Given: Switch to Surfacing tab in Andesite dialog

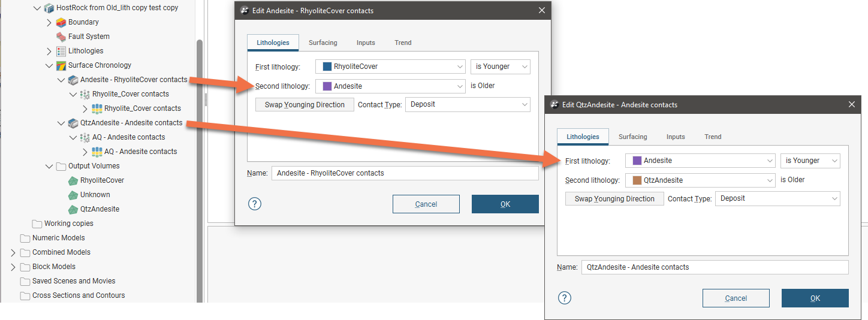Looking at the screenshot, I should click(x=323, y=43).
